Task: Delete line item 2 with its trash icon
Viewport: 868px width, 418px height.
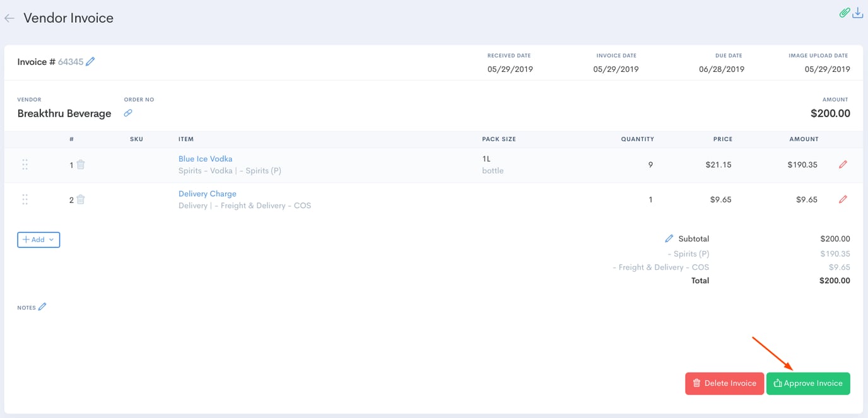Action: click(x=79, y=199)
